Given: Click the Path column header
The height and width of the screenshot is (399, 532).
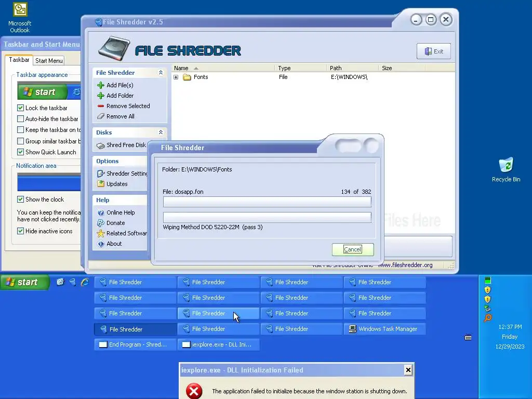Looking at the screenshot, I should click(x=353, y=68).
